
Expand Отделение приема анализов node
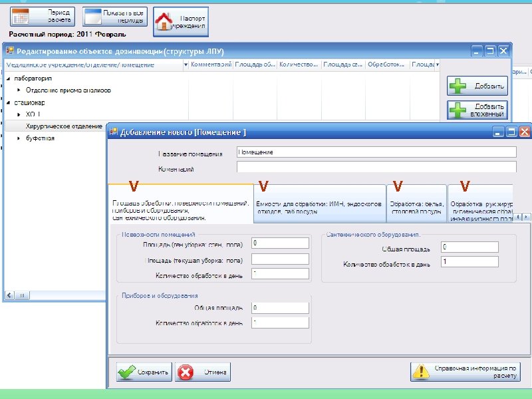tap(19, 90)
